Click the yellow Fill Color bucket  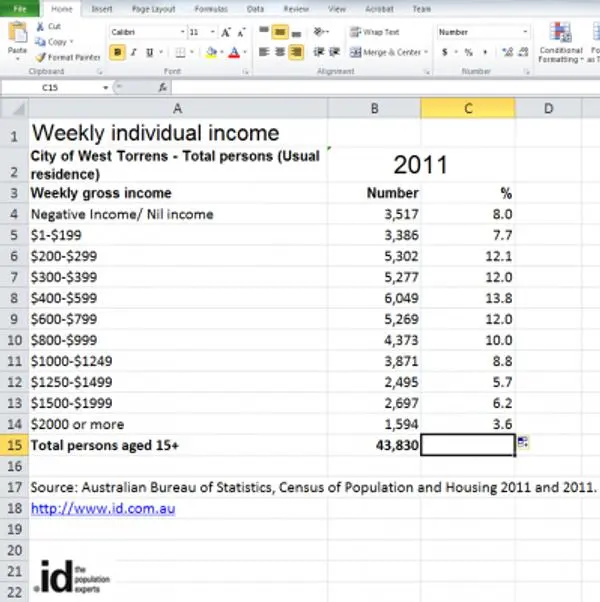point(211,52)
